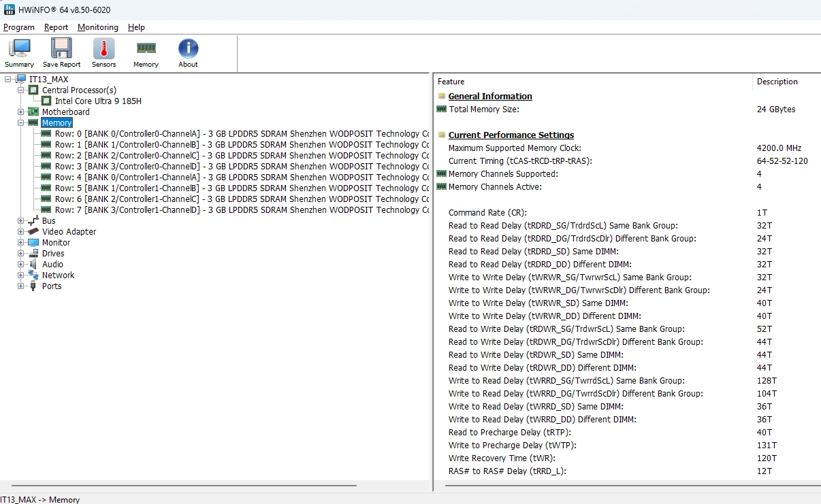Select the Network tree item

(x=58, y=275)
